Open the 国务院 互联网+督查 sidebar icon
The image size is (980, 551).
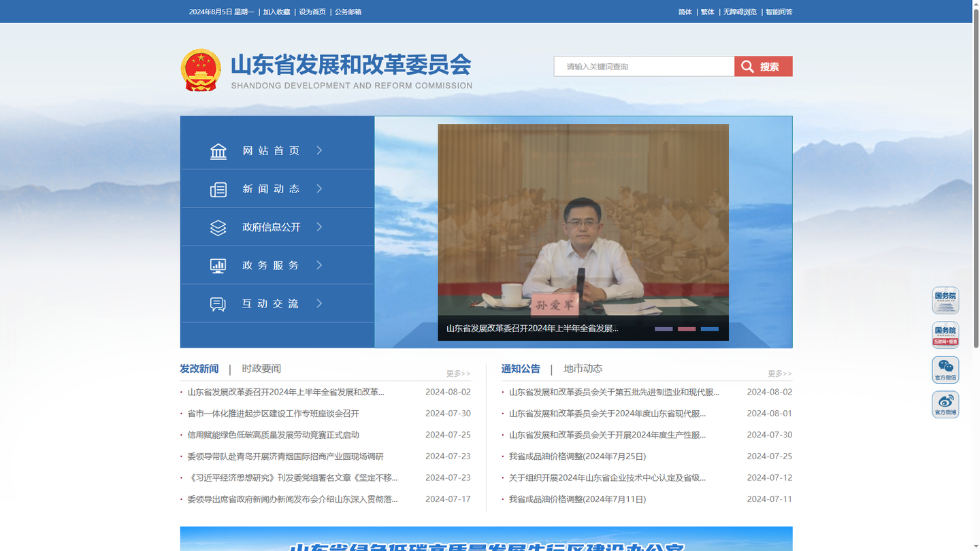pos(945,335)
